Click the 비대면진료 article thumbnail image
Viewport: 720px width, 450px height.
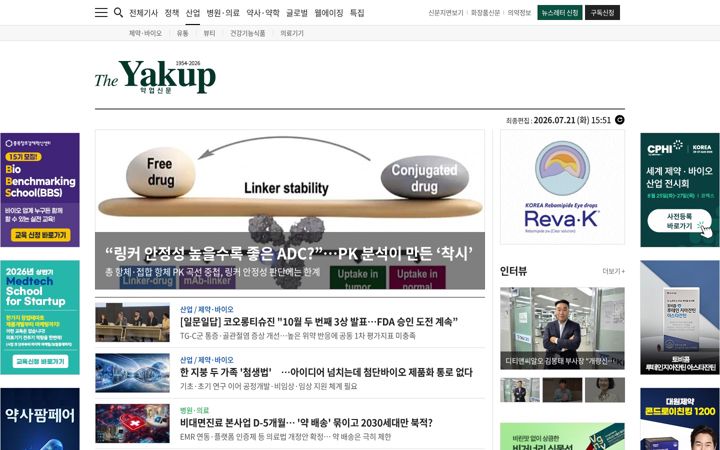click(x=132, y=423)
